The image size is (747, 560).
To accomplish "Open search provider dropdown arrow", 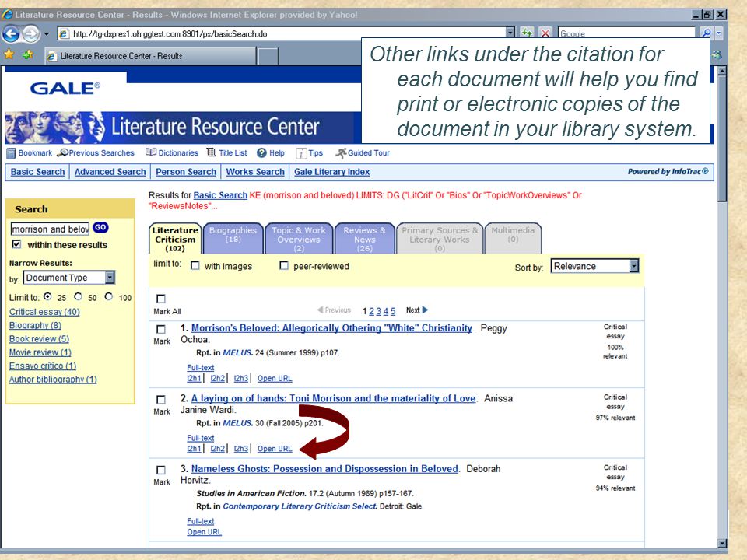I will 718,33.
